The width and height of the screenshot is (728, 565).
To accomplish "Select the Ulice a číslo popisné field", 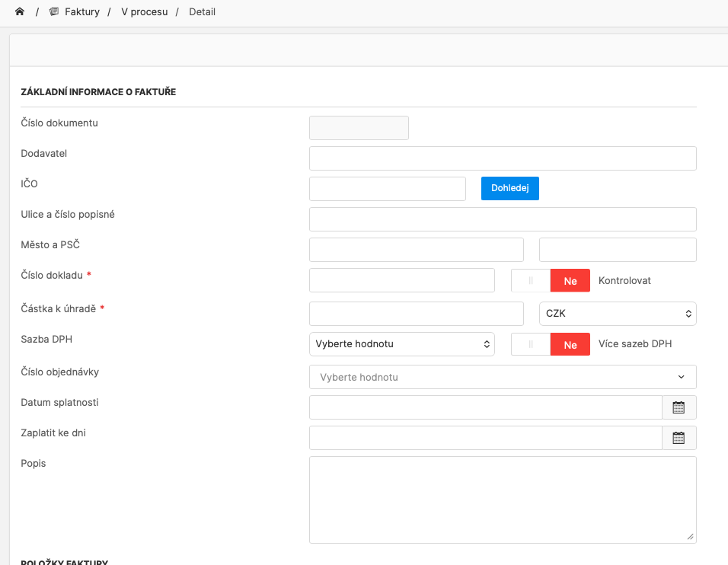I will [502, 219].
